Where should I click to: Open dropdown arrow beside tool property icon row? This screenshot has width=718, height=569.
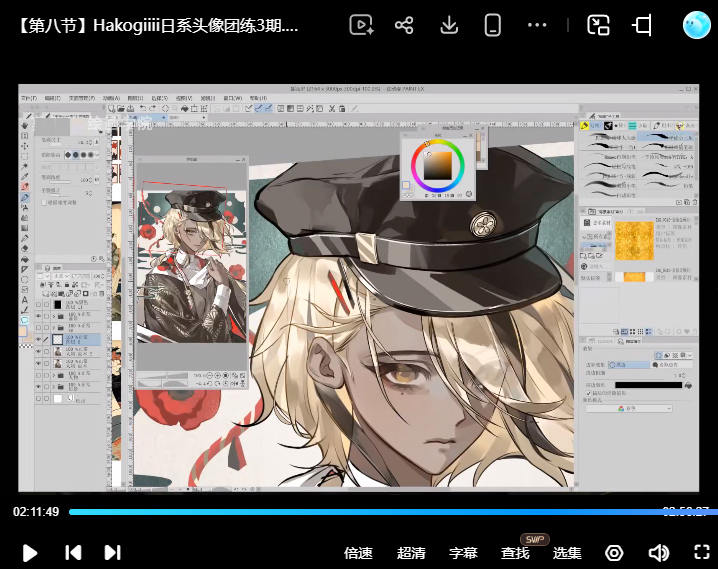point(690,355)
